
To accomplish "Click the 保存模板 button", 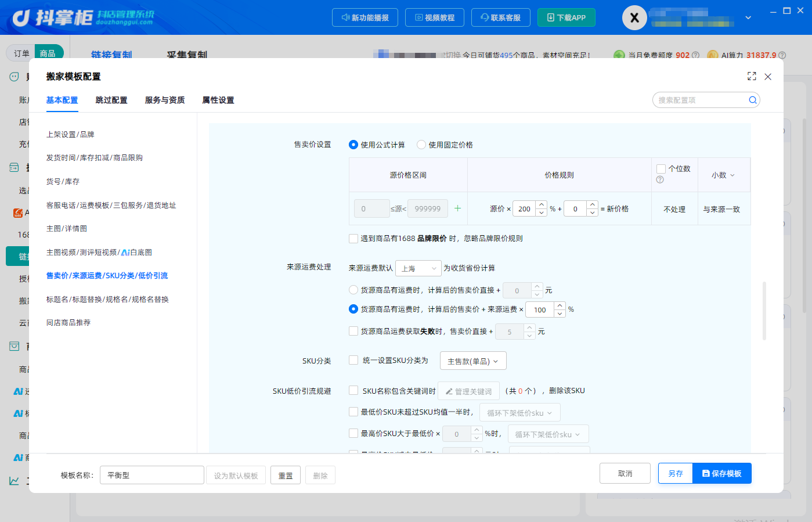I will [x=722, y=473].
